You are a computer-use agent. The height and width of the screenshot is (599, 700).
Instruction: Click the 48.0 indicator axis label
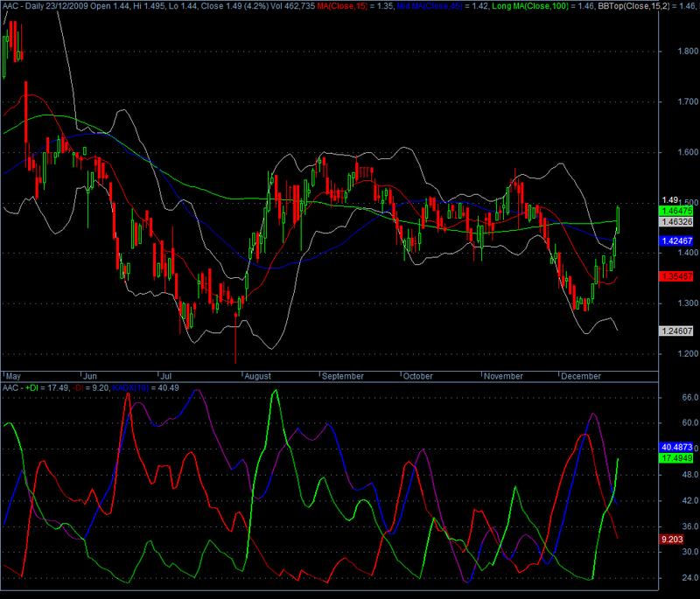690,475
